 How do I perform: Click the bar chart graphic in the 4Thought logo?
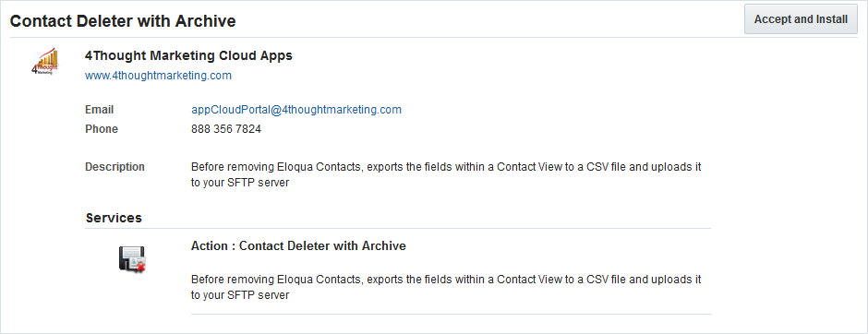49,56
